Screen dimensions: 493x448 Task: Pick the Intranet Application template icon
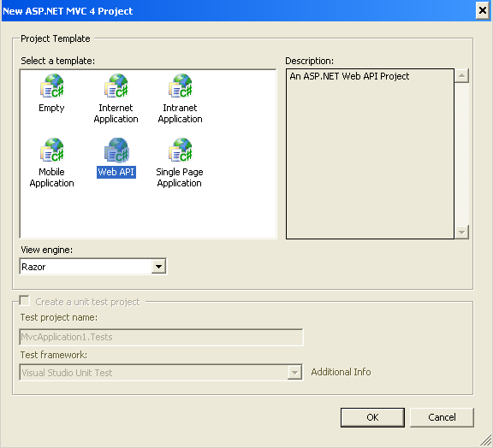(181, 85)
